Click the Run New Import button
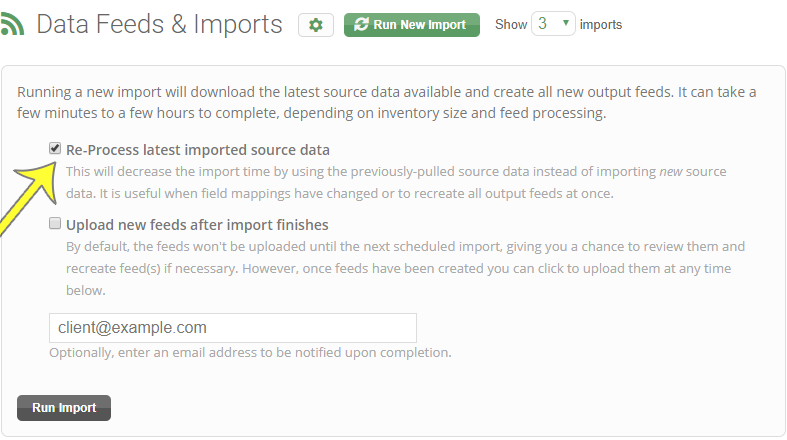Screen dimensions: 787x440 click(412, 25)
